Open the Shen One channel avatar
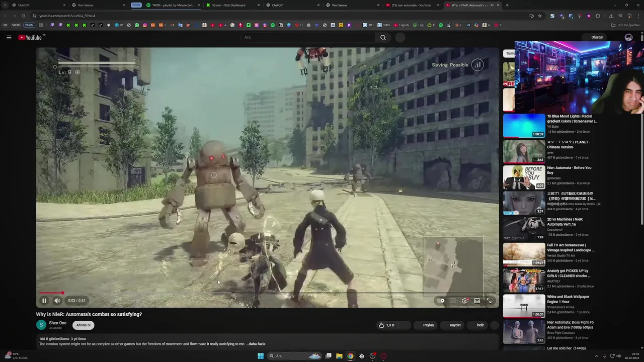Screen dimensions: 644x362 click(x=41, y=325)
